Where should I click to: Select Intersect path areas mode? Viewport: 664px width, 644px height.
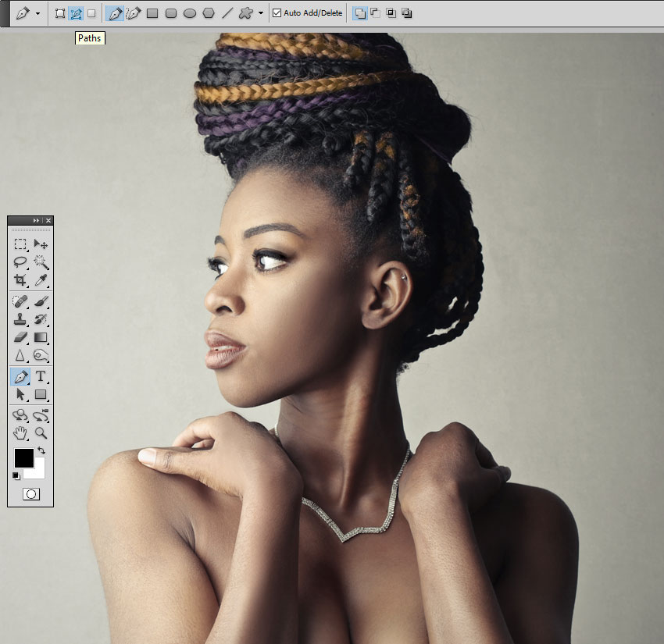pyautogui.click(x=391, y=13)
